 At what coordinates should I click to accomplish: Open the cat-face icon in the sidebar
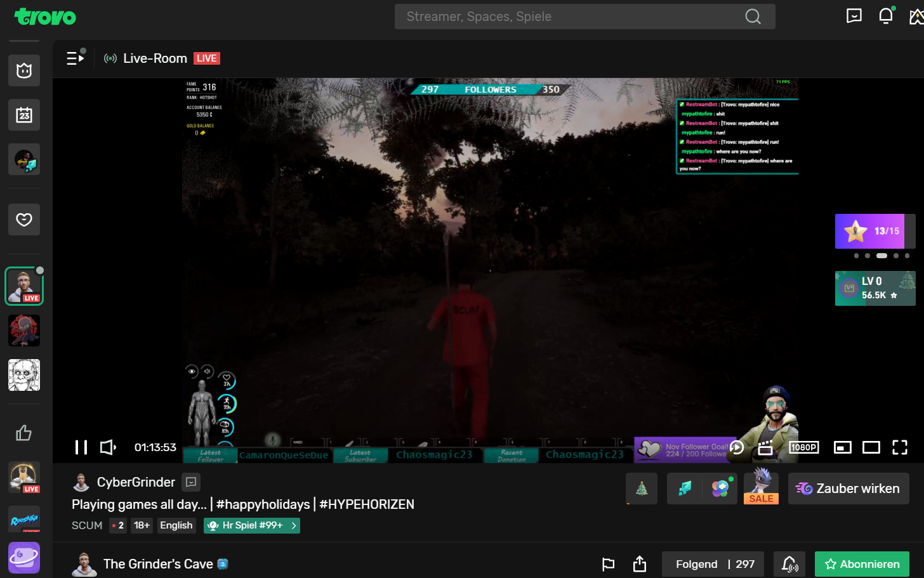[24, 70]
